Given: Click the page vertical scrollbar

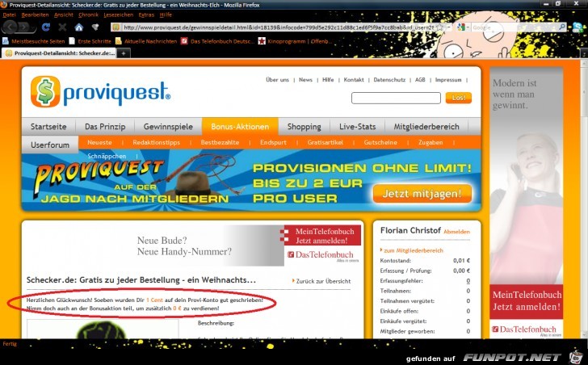Looking at the screenshot, I should (584, 199).
